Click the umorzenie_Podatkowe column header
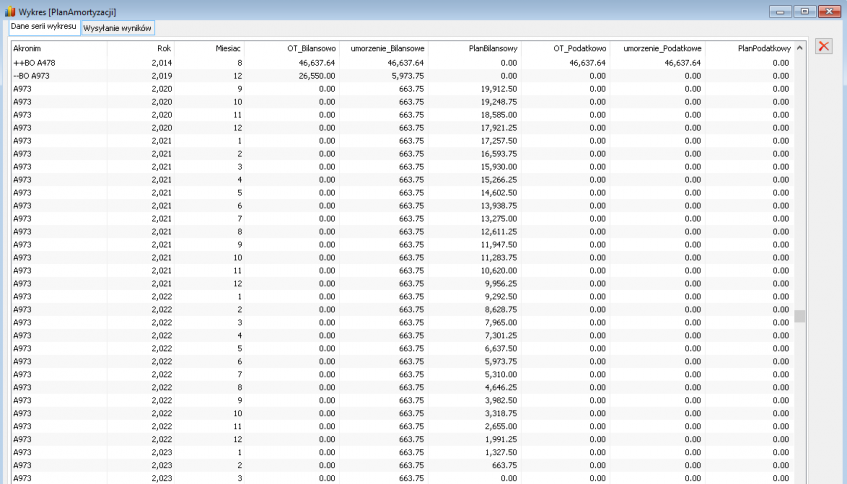Image resolution: width=847 pixels, height=484 pixels. pyautogui.click(x=657, y=49)
